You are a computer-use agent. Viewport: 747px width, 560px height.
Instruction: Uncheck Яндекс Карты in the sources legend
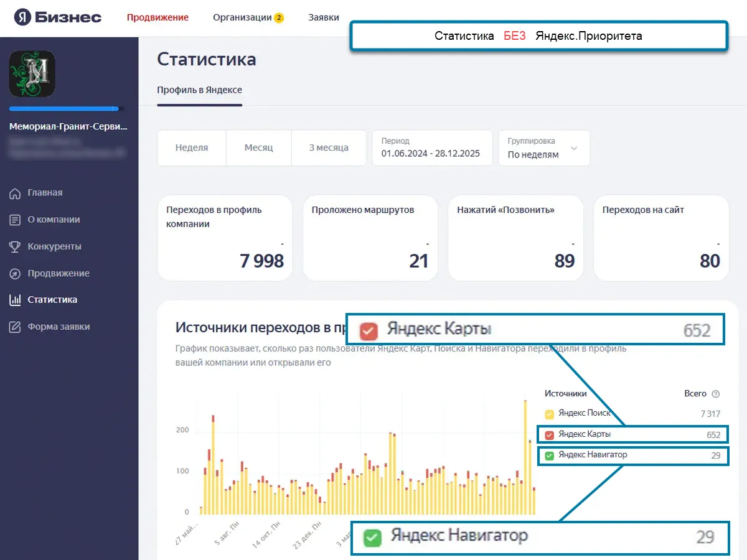click(x=550, y=434)
